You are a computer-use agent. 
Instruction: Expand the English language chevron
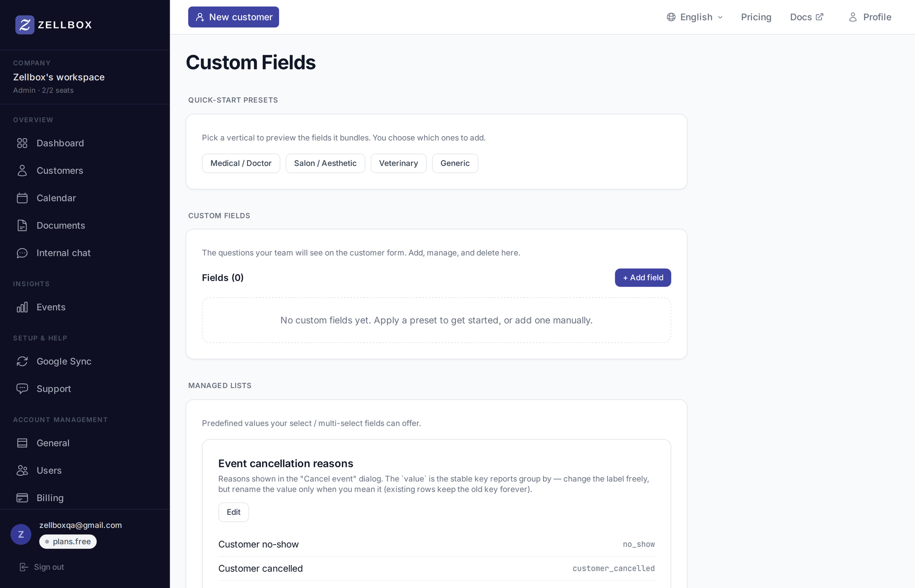[x=720, y=17]
